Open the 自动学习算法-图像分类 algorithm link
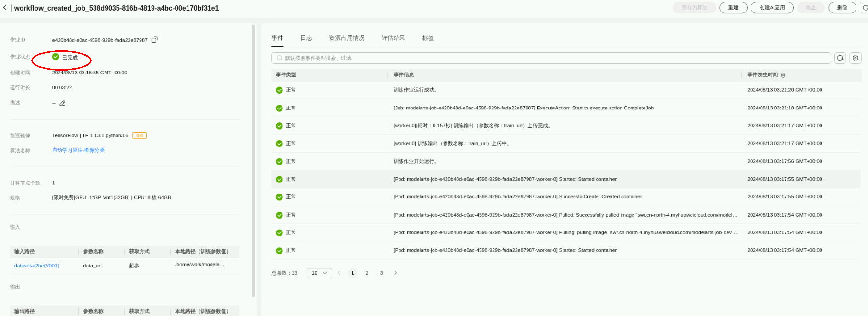This screenshot has width=868, height=316. point(78,150)
